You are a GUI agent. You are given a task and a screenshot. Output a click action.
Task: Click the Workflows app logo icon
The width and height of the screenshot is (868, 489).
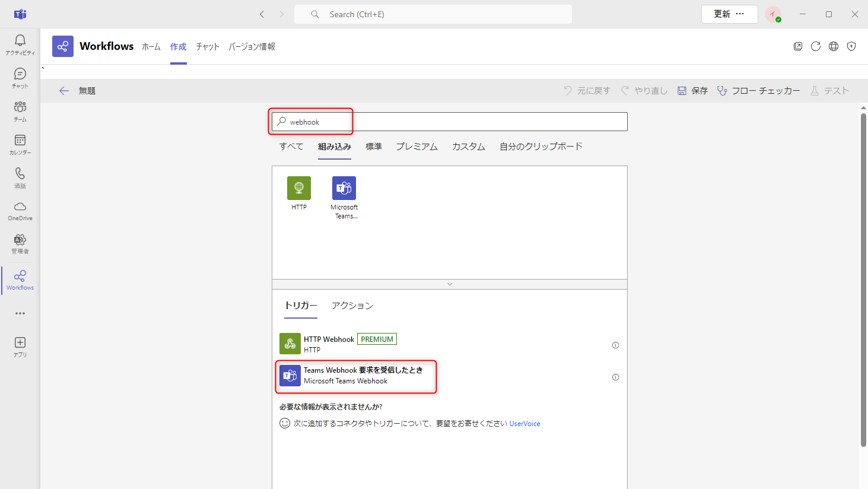tap(63, 46)
